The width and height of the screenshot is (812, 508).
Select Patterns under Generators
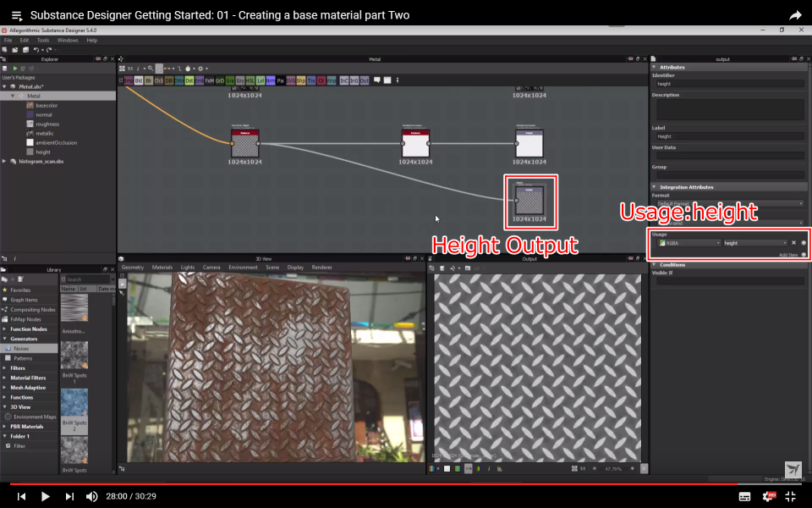[x=23, y=358]
